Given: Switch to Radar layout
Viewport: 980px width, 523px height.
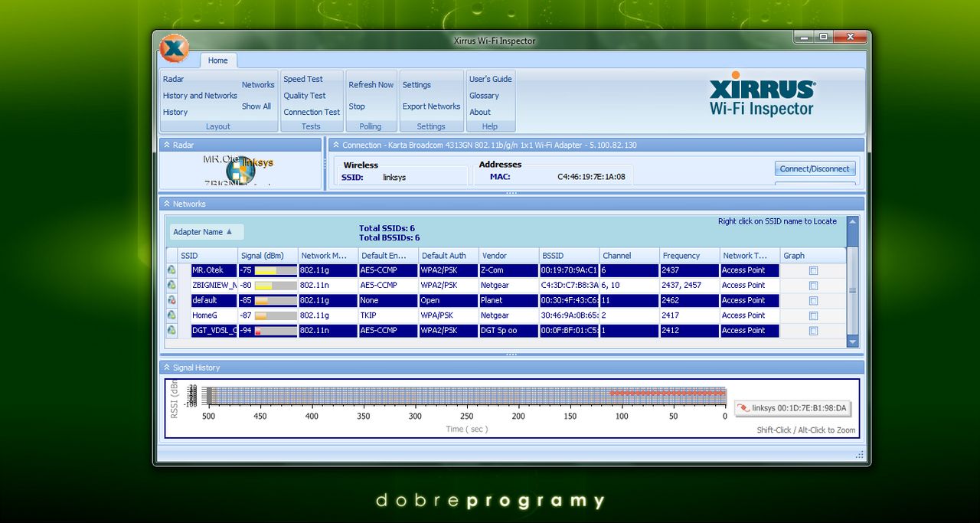Looking at the screenshot, I should pyautogui.click(x=174, y=79).
